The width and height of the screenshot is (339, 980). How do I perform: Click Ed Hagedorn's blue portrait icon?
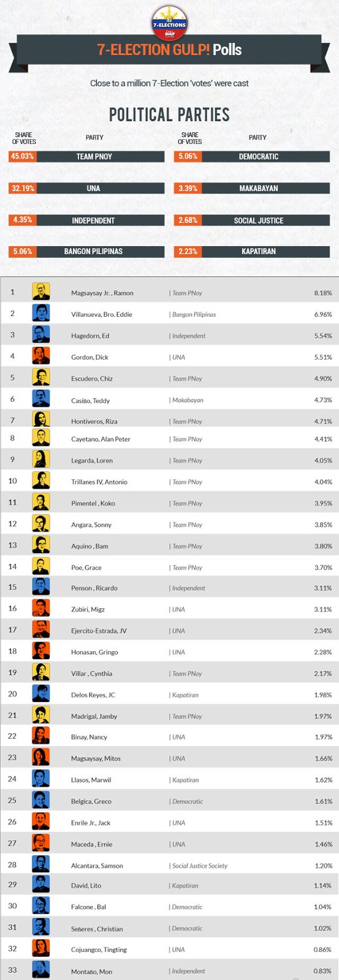pos(41,334)
